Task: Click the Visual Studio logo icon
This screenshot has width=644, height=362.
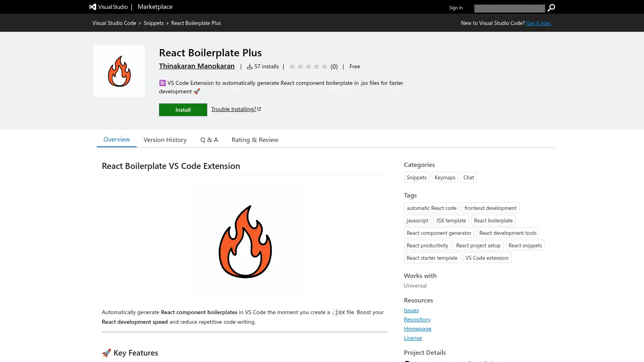Action: [93, 7]
